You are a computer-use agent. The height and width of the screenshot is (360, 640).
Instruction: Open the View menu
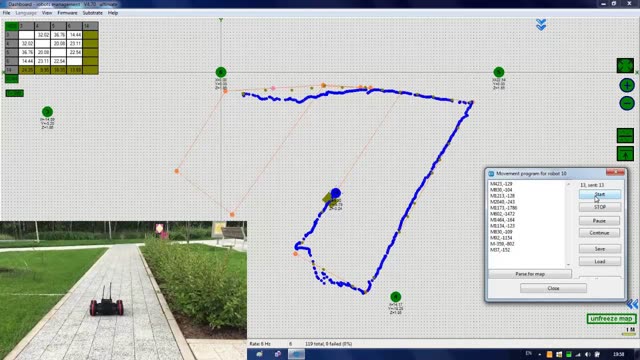47,13
